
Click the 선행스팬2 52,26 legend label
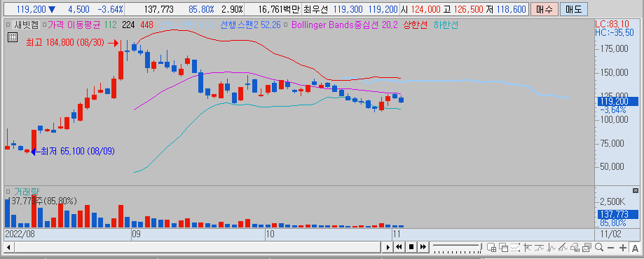coord(251,25)
